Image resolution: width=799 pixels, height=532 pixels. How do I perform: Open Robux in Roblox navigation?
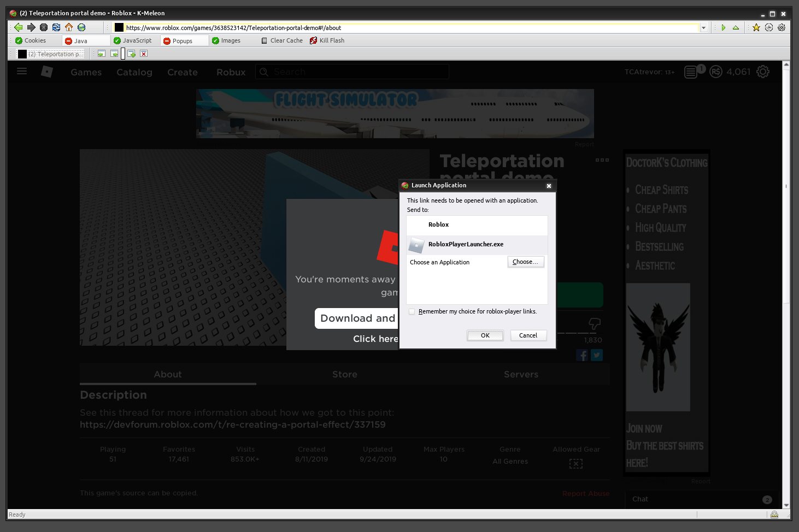click(231, 72)
